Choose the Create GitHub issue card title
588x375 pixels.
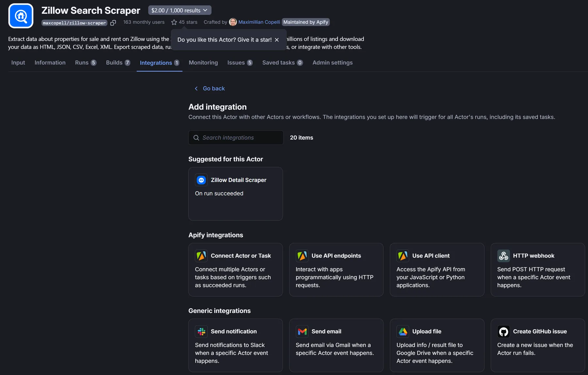pos(540,332)
